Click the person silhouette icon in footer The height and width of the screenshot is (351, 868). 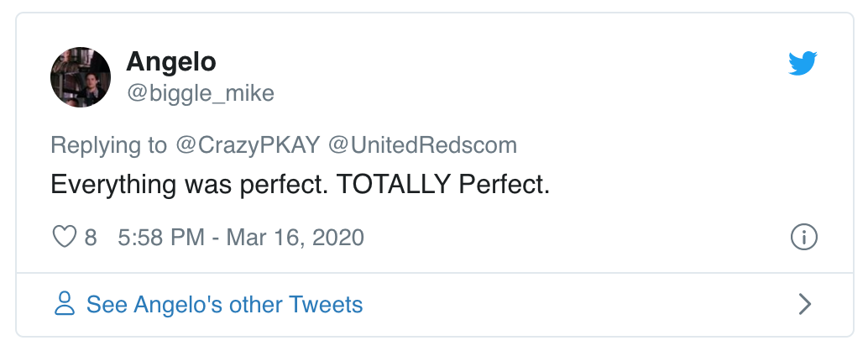pos(65,304)
